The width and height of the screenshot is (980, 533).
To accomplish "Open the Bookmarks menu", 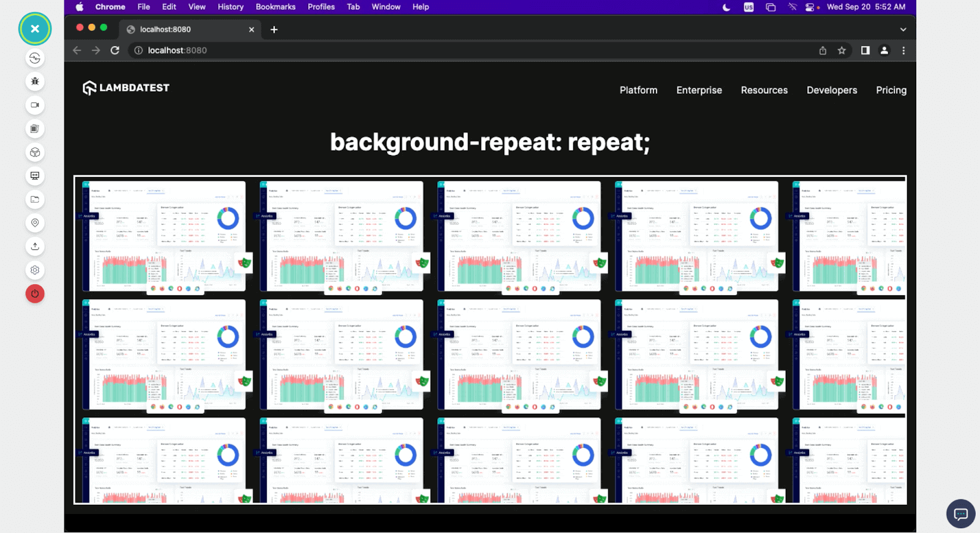I will pyautogui.click(x=275, y=7).
